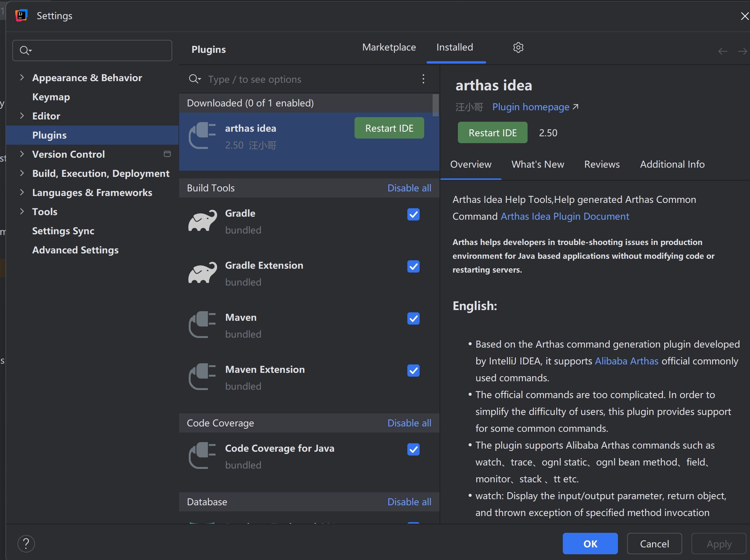Click the plugin list scrollbar thumb

(x=435, y=105)
